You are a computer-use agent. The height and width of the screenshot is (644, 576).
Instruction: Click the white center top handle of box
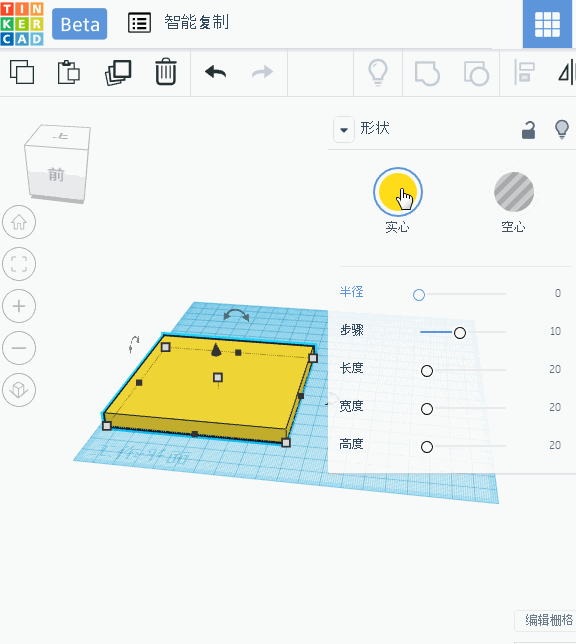coord(218,377)
